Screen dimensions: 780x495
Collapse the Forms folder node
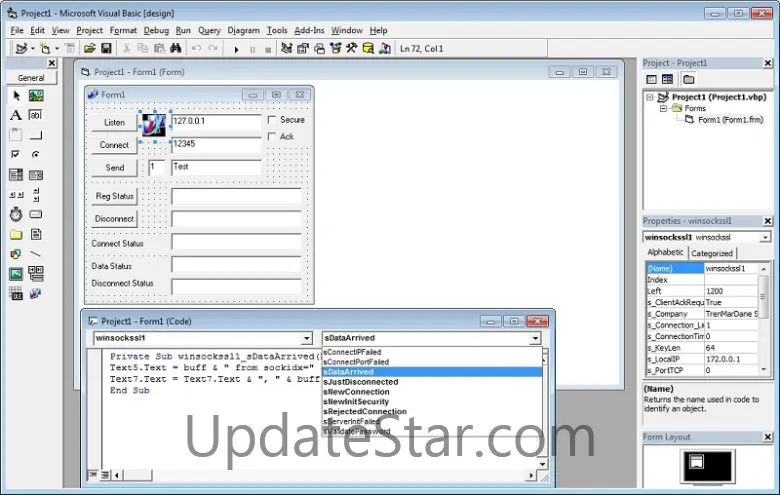click(663, 108)
